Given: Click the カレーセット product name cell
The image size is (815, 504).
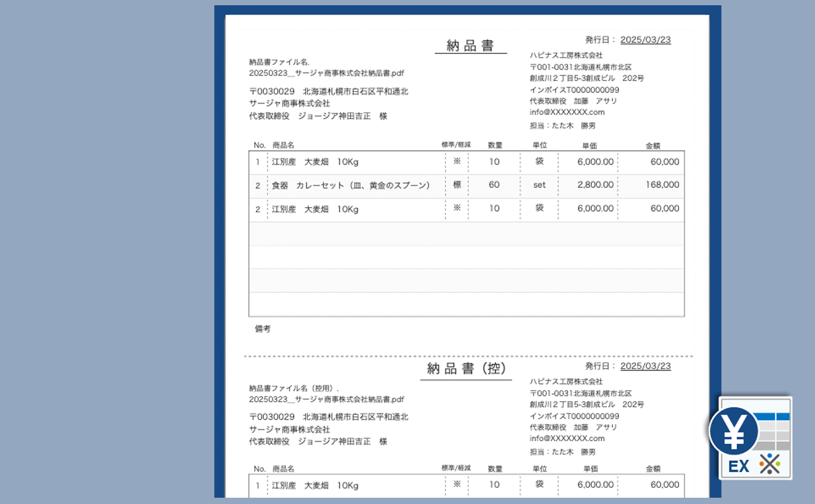Looking at the screenshot, I should pos(350,185).
